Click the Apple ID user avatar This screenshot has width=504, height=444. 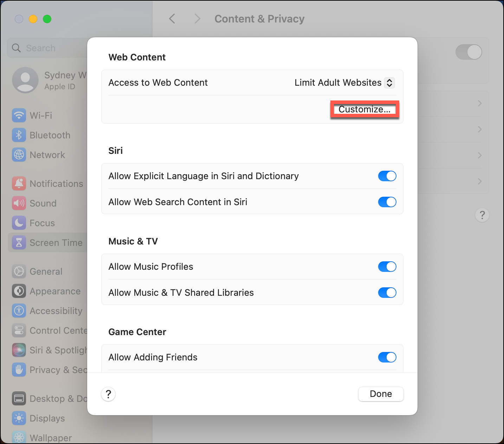click(25, 80)
